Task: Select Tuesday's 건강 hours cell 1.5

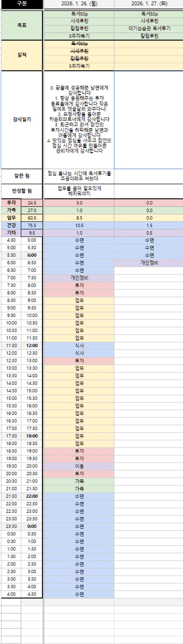Action: point(149,225)
